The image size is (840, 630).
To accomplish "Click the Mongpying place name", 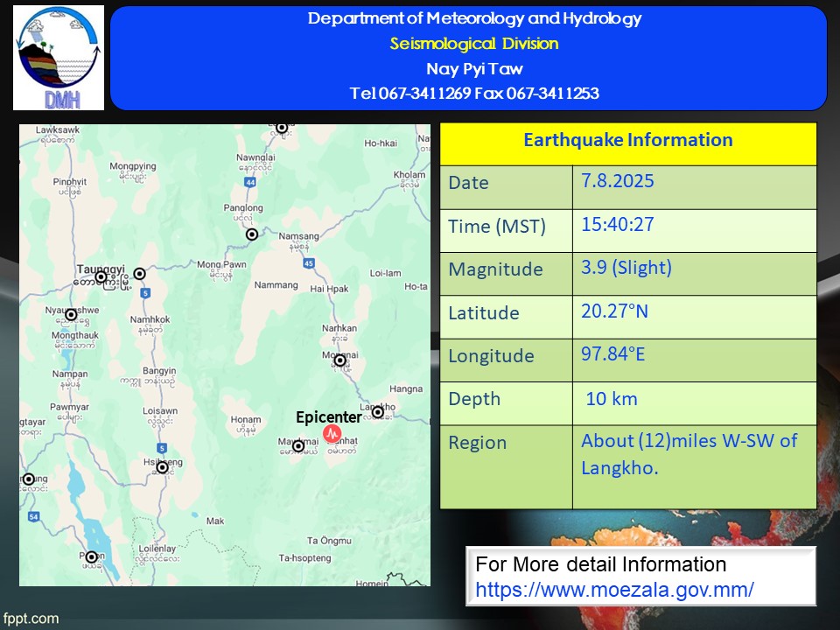I will 133,166.
